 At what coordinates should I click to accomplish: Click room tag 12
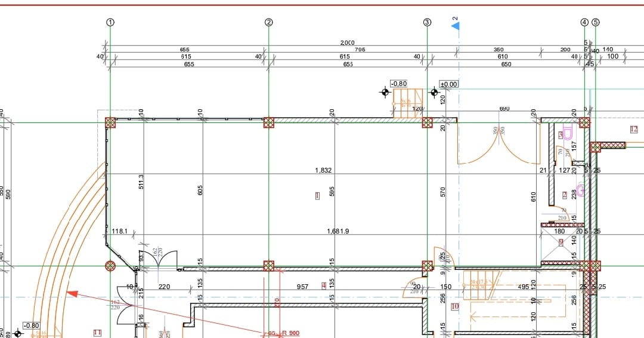[x=634, y=129]
